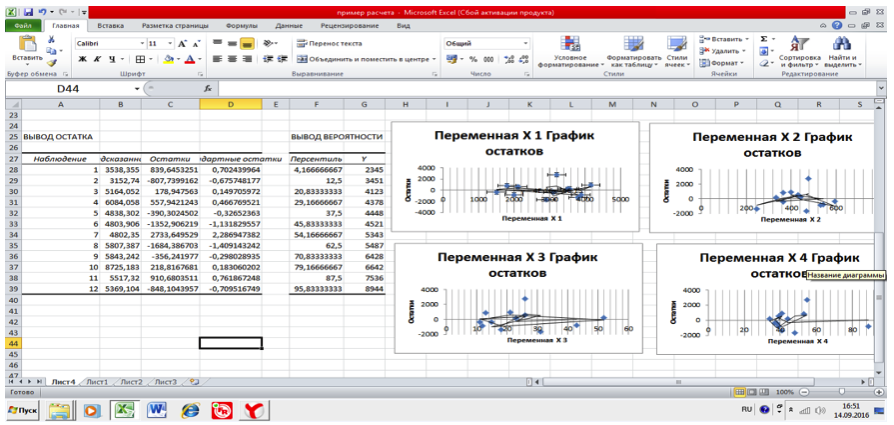Switch to the Вид tab
The width and height of the screenshot is (894, 425).
click(403, 26)
